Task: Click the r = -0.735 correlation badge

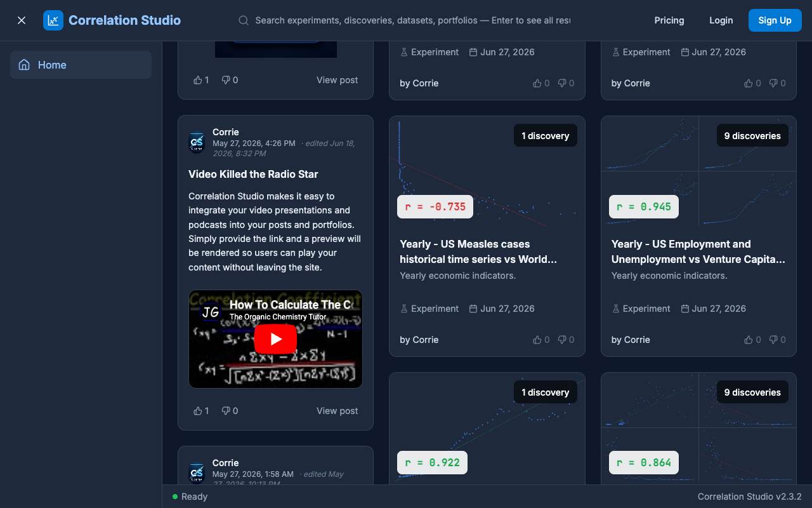Action: pos(435,206)
